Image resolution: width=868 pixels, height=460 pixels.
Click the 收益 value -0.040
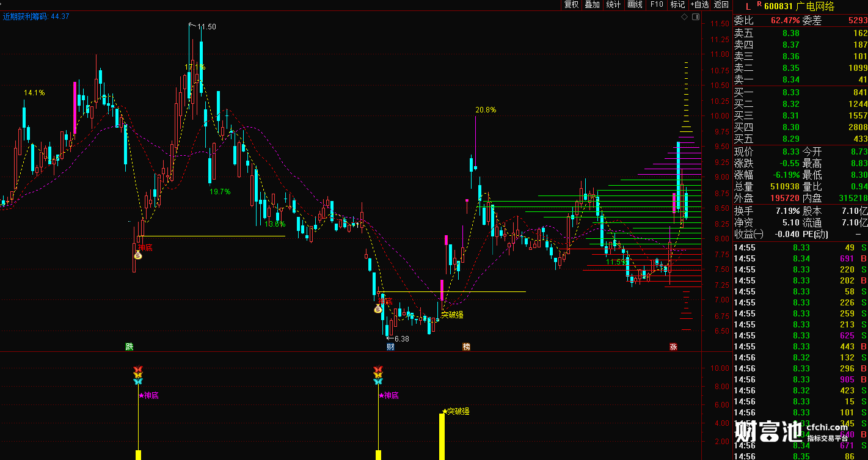point(786,234)
